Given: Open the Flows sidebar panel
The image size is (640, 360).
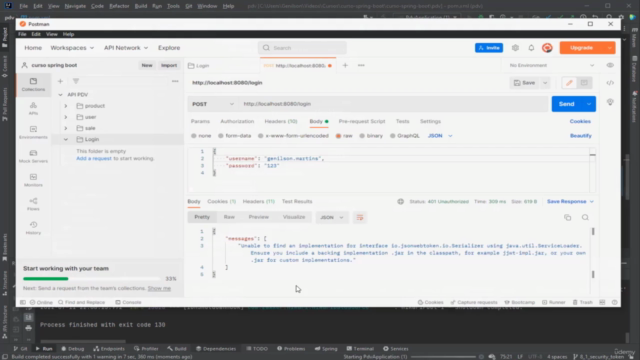Looking at the screenshot, I should pos(33,204).
